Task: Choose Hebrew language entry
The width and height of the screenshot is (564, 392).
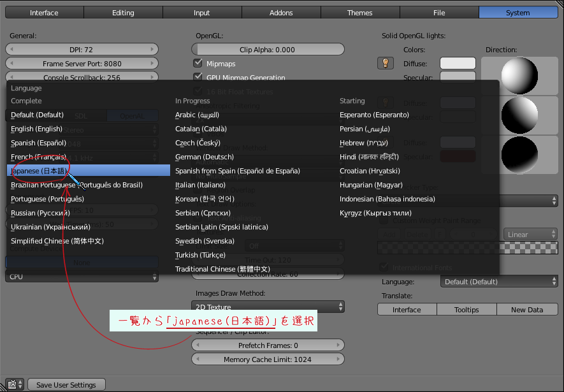Action: (x=417, y=143)
